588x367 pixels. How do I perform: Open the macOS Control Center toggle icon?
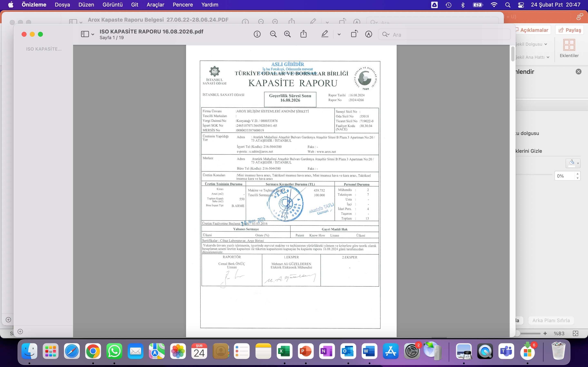click(521, 5)
